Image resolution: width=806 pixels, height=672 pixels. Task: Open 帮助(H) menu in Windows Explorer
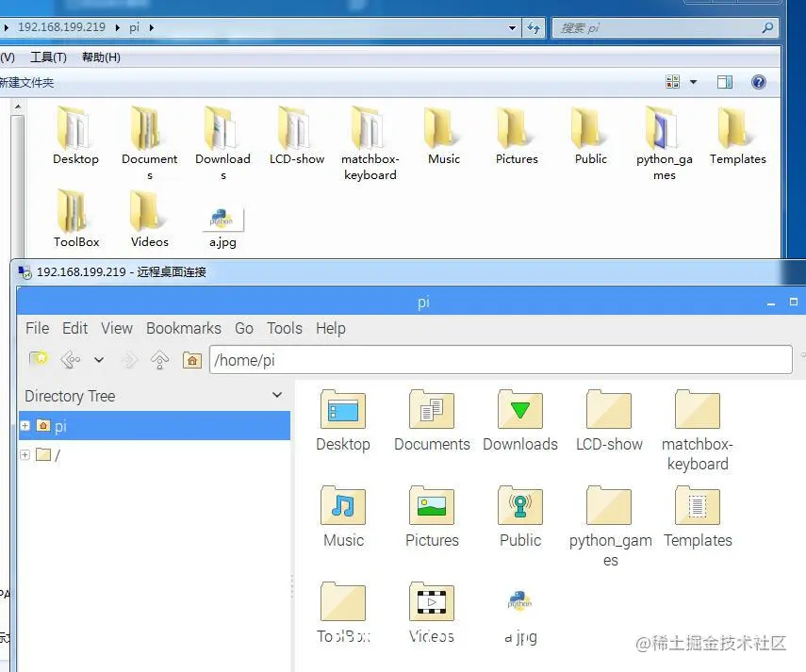(101, 57)
